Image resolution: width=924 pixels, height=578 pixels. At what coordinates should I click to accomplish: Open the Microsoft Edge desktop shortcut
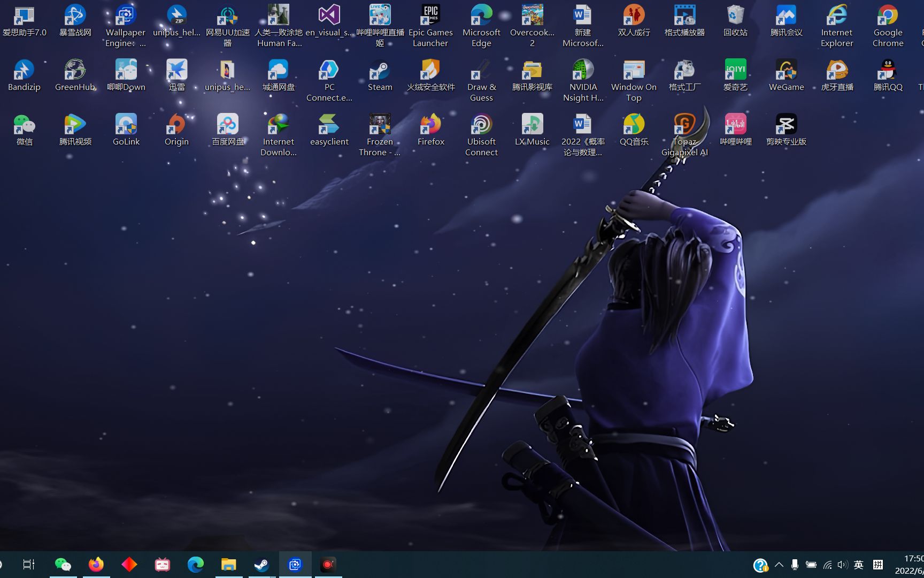tap(481, 27)
